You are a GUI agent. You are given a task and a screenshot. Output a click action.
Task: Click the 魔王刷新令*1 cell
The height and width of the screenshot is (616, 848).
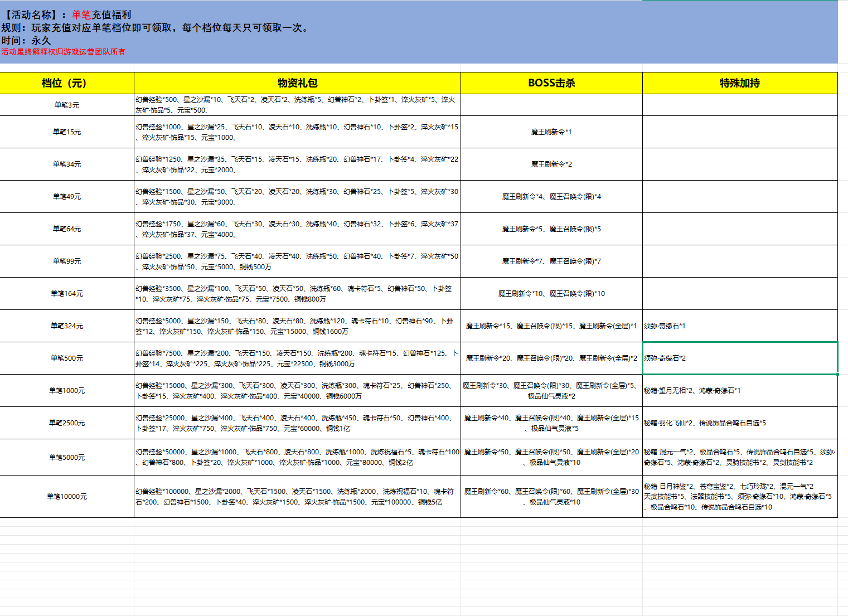551,132
